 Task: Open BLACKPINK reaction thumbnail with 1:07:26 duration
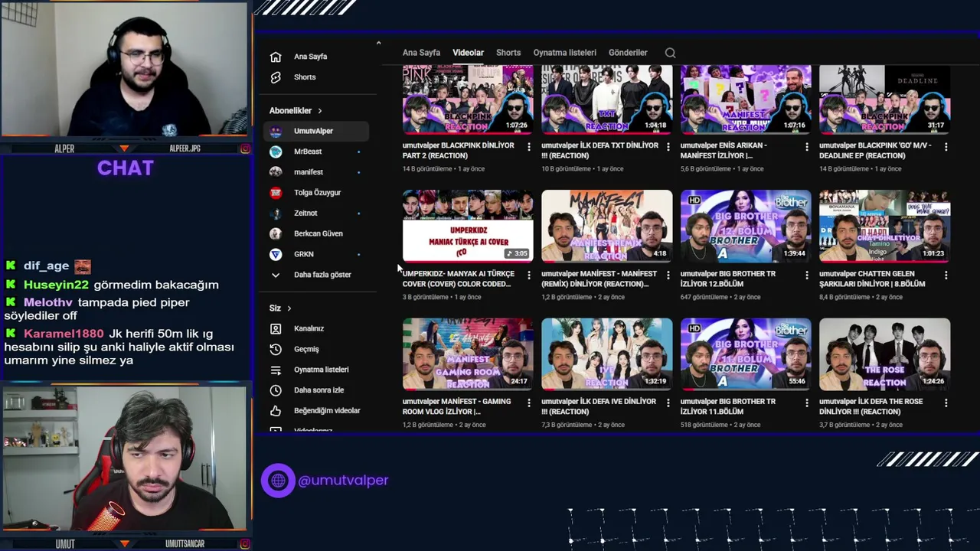(x=468, y=99)
